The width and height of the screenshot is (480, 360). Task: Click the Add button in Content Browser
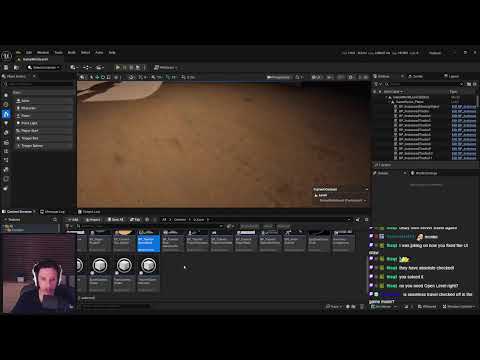tap(73, 220)
